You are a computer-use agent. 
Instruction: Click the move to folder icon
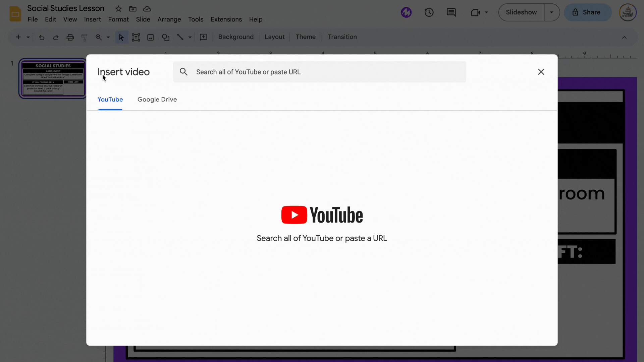pyautogui.click(x=133, y=9)
